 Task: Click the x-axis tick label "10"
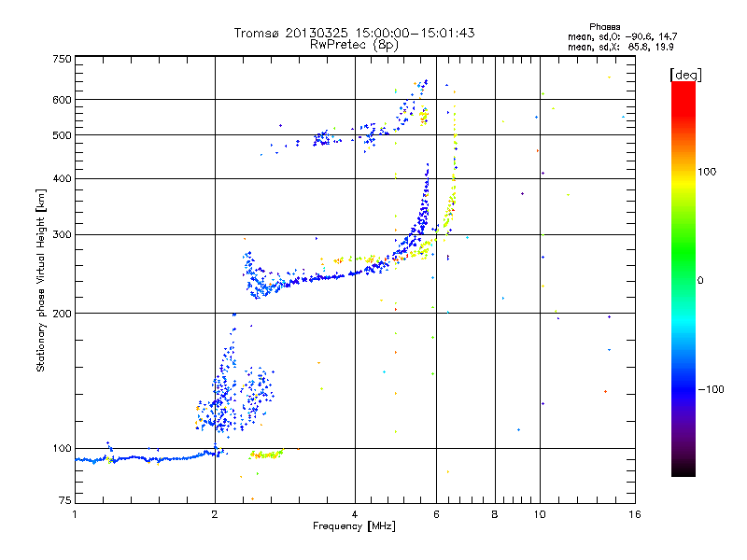[x=540, y=514]
